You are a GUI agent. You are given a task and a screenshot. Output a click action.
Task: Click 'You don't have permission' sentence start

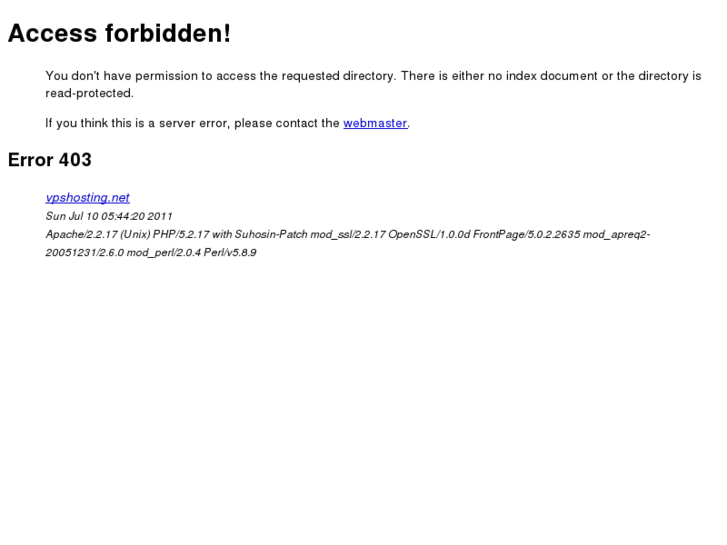[121, 76]
